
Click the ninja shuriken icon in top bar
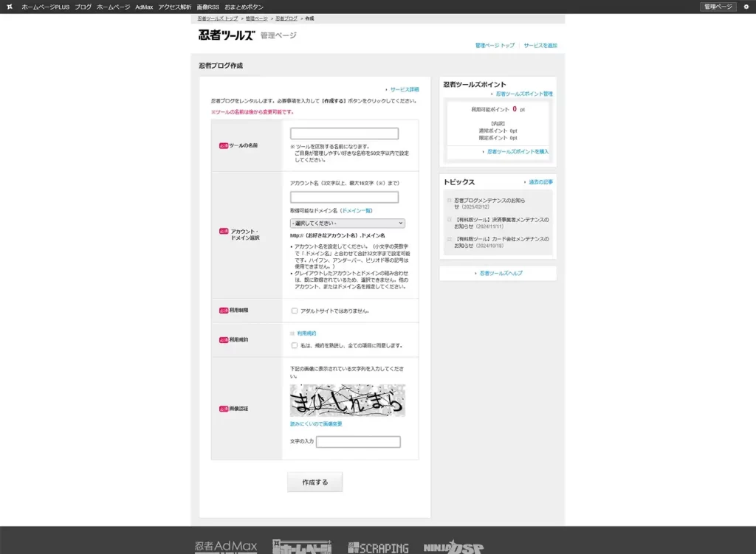pos(9,7)
